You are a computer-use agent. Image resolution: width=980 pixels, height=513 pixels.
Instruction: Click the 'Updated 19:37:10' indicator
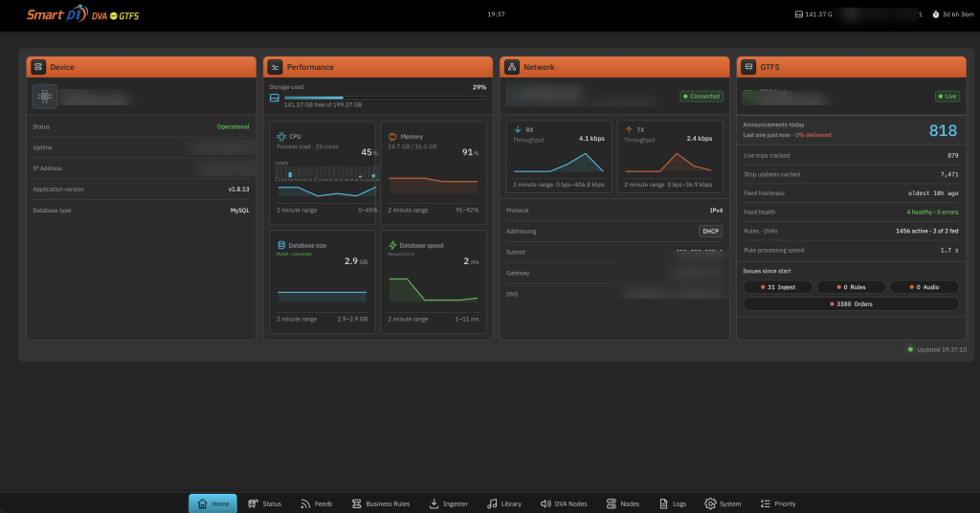pyautogui.click(x=936, y=350)
